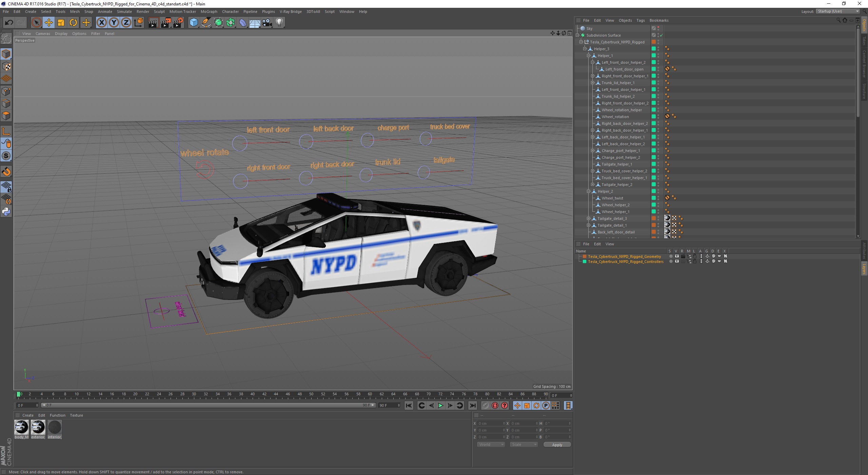
Task: Toggle visibility eye of Geometry layer
Action: click(x=677, y=256)
